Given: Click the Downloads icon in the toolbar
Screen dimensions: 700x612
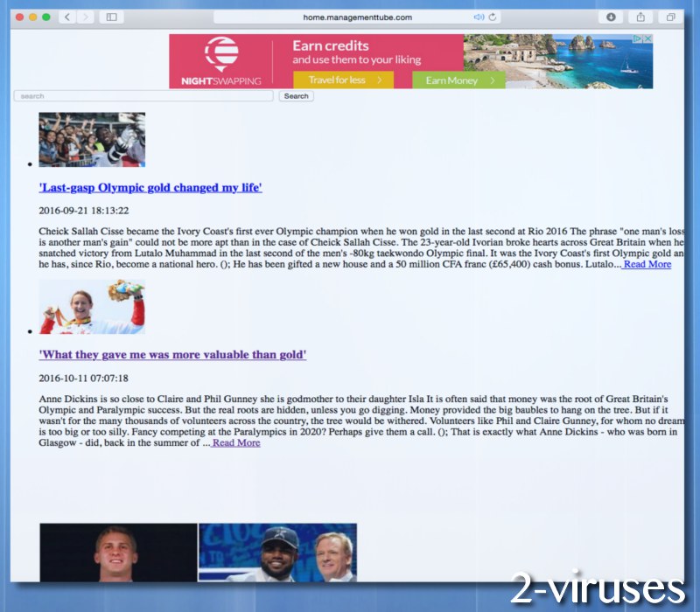Looking at the screenshot, I should (x=612, y=17).
